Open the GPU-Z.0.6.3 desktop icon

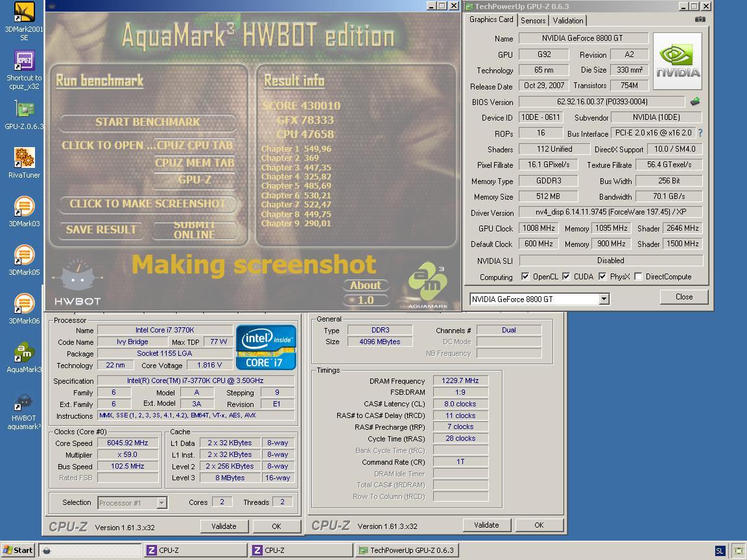[x=24, y=115]
